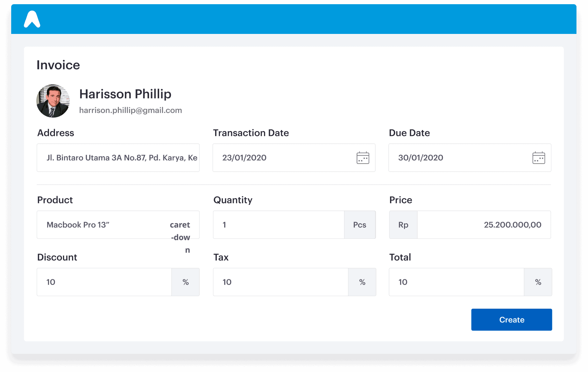The width and height of the screenshot is (588, 372).
Task: Click the Transaction Date field 23/01/2020
Action: 294,158
